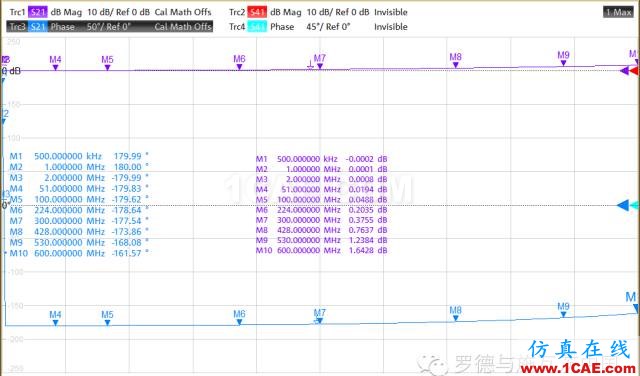Click magnitude table row M6 0.2035 dB
Screen dimensions: 640x376
(x=322, y=210)
